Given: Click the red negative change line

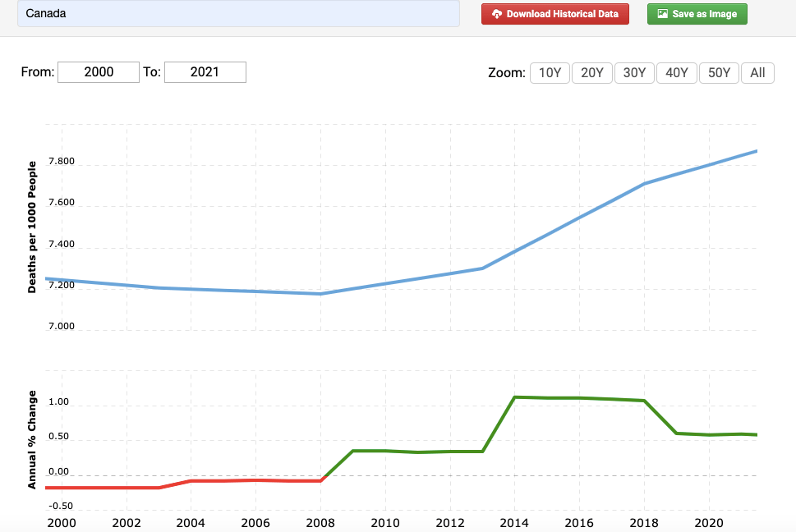Looking at the screenshot, I should click(x=99, y=488).
